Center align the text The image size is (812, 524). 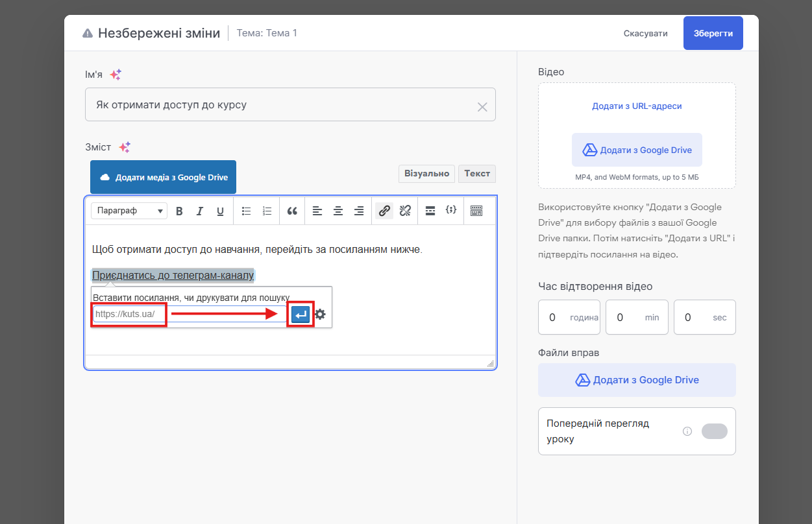click(338, 211)
